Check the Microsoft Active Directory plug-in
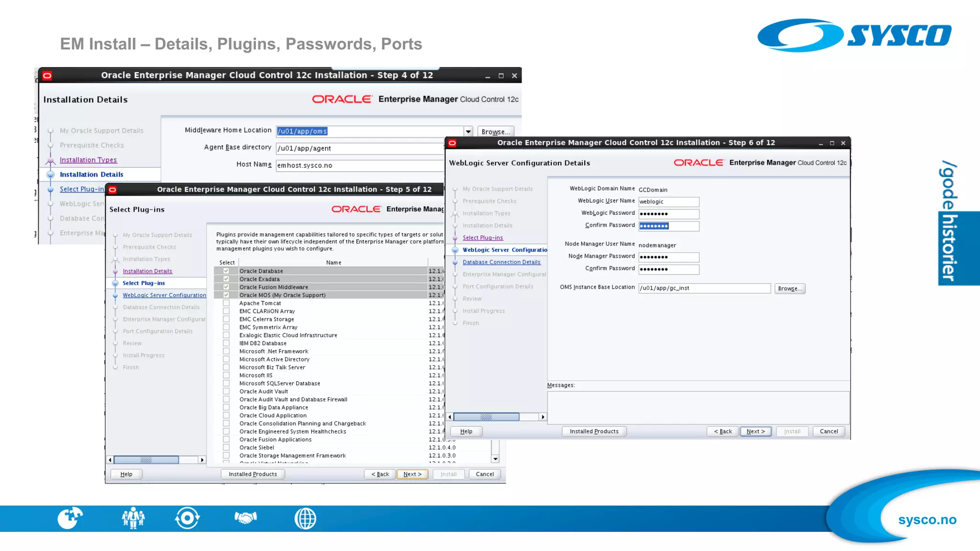 [x=226, y=359]
